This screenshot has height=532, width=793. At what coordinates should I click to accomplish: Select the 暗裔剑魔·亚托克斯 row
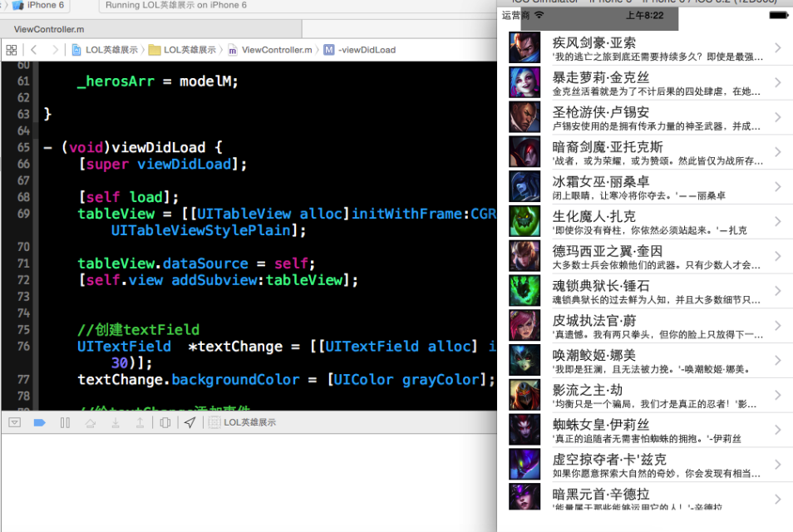coord(645,152)
